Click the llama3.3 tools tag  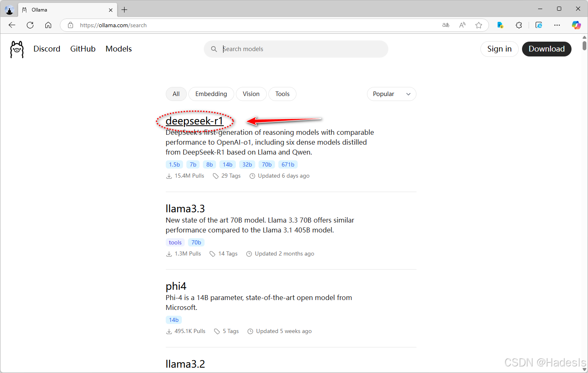175,242
